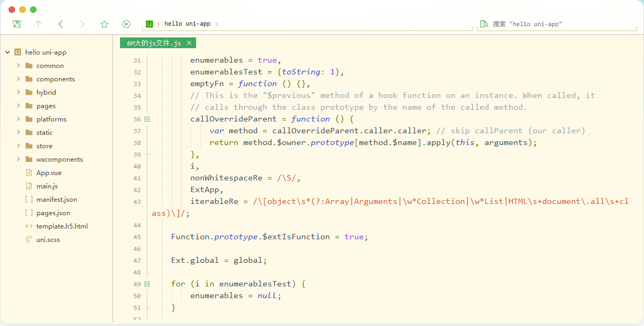Click the run play icon
This screenshot has height=326, width=644.
click(x=126, y=24)
